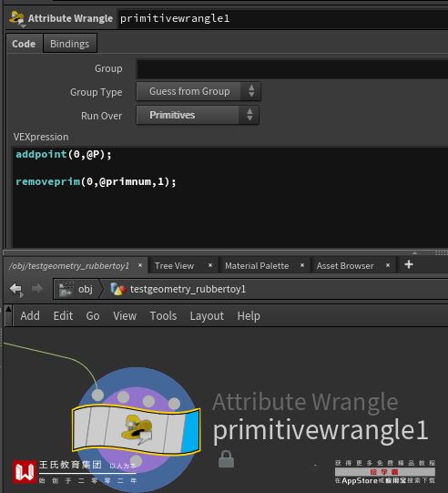Toggle the blue display flag on primitivewrangle1 node
448x493 pixels.
[x=190, y=432]
